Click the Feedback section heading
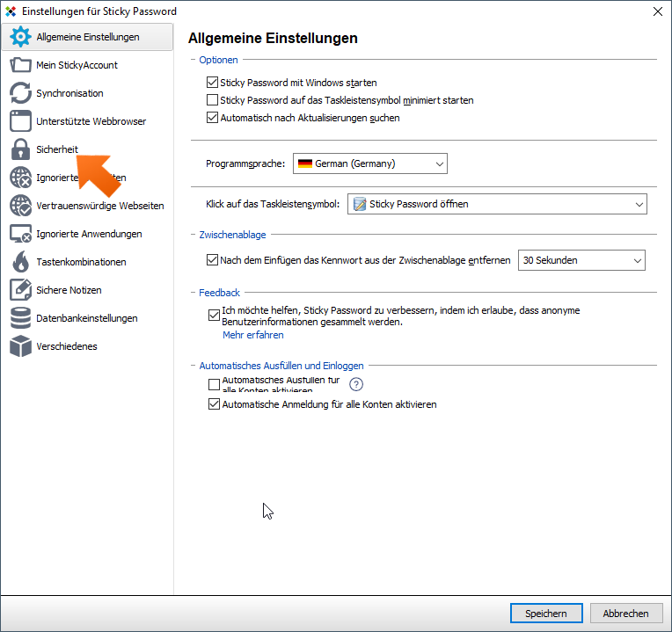Screen dimensions: 672x632 219,293
